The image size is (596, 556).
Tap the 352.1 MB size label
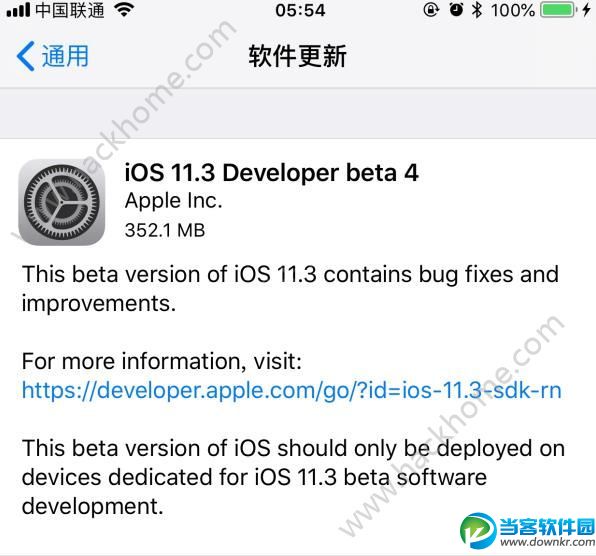point(165,230)
